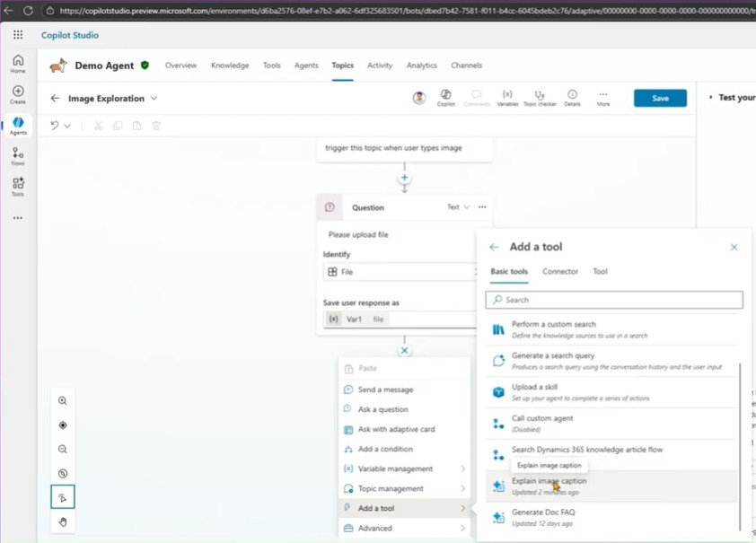Switch to the Connector tab
Image resolution: width=756 pixels, height=543 pixels.
(560, 271)
